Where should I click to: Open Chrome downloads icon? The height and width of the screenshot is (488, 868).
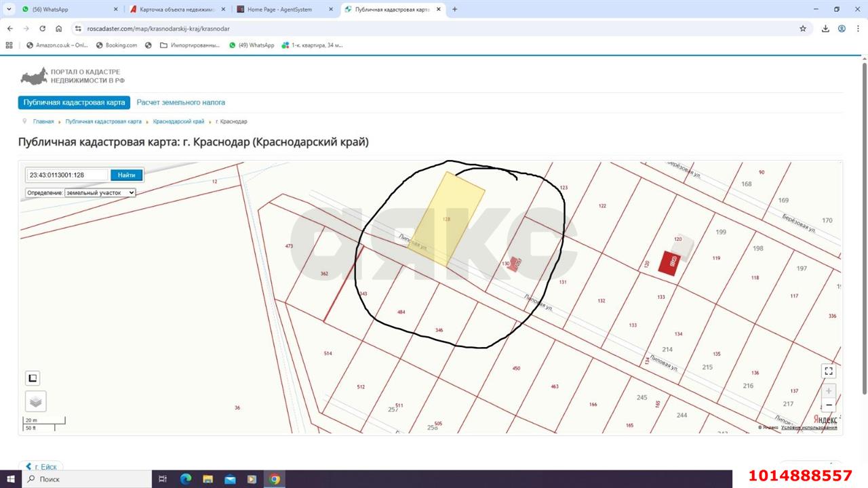click(x=825, y=28)
